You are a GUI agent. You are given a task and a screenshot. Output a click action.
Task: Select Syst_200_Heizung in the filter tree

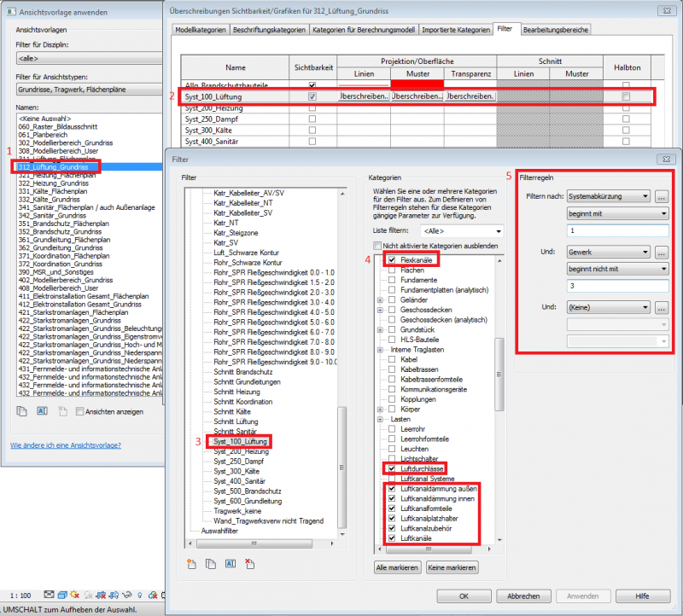(x=242, y=450)
